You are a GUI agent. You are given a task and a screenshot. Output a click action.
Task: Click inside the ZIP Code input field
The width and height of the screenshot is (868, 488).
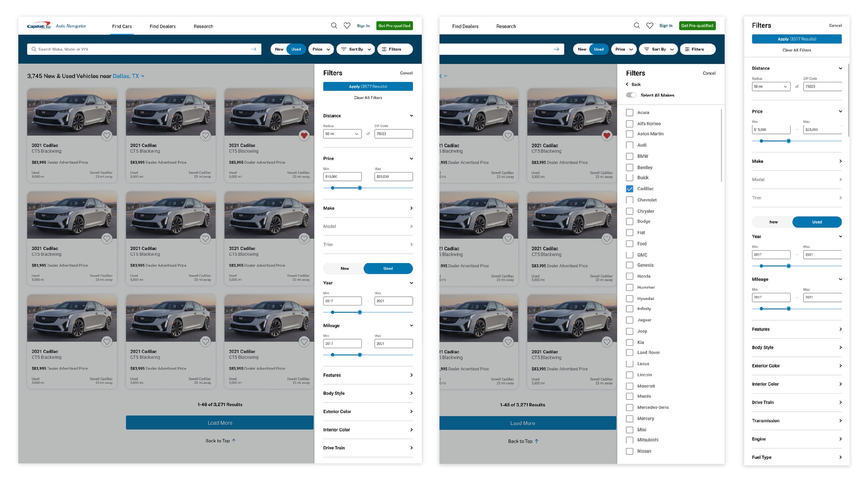coord(393,134)
